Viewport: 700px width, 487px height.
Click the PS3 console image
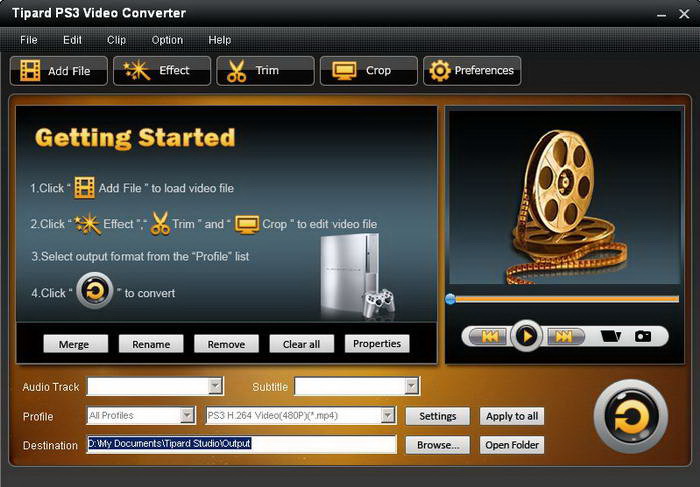click(x=357, y=276)
